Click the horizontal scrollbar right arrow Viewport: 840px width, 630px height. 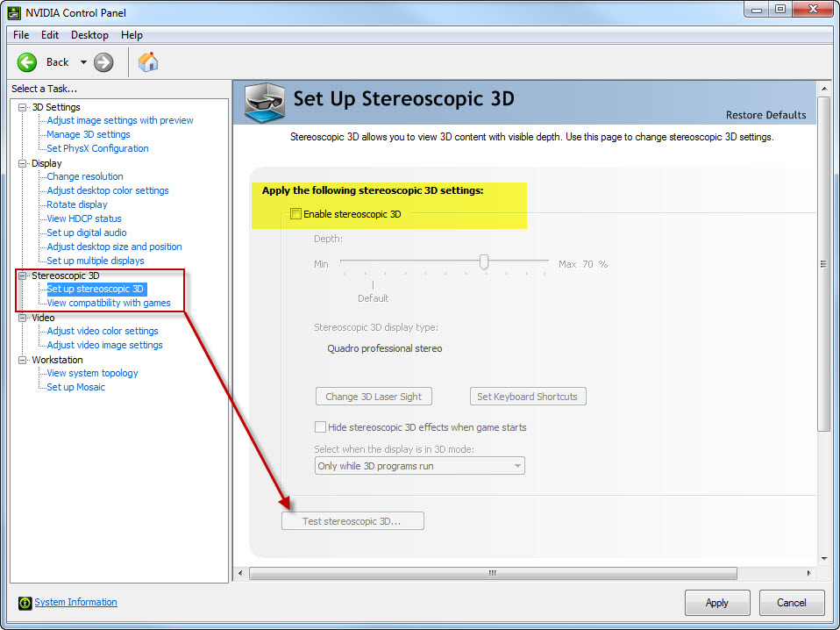(809, 573)
